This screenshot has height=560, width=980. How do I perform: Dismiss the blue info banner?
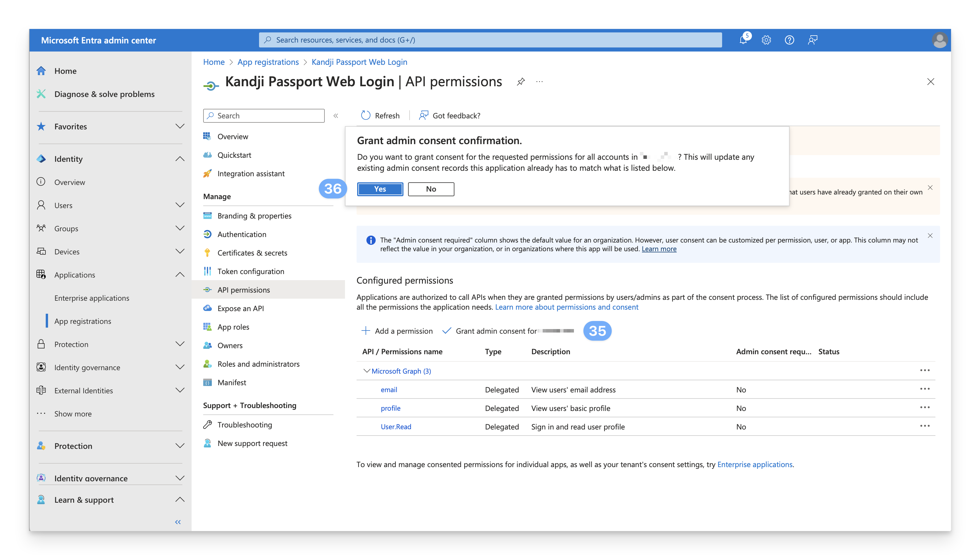coord(930,236)
